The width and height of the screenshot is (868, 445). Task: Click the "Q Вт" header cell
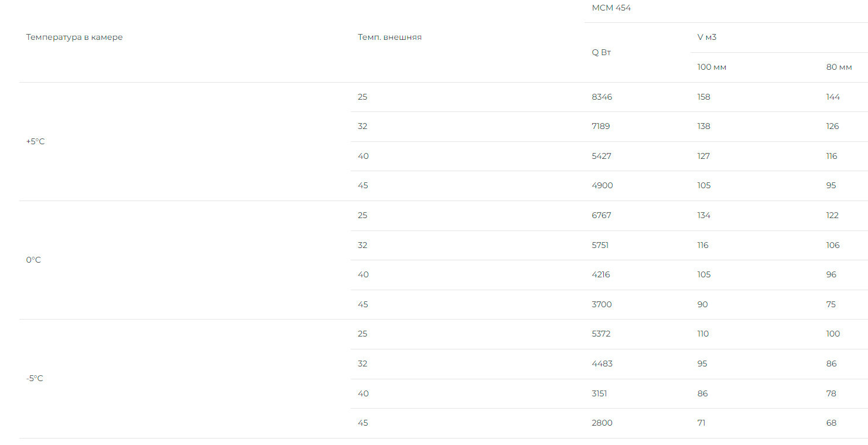tap(602, 52)
